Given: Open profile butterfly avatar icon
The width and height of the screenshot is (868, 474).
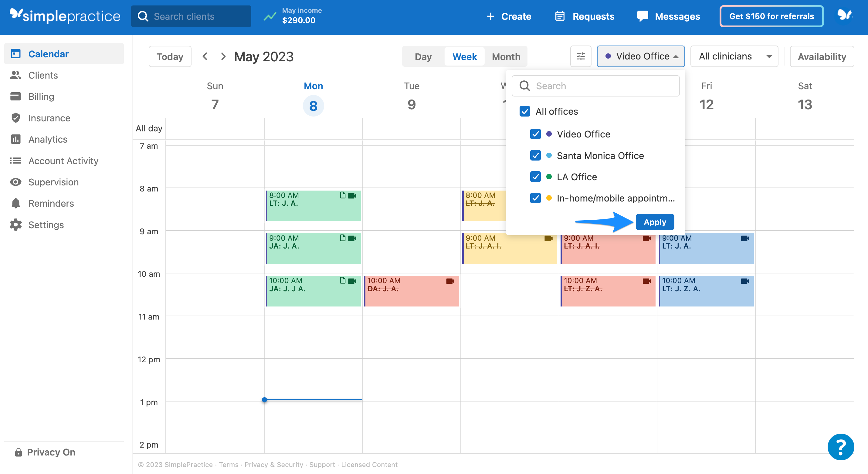Looking at the screenshot, I should (844, 15).
